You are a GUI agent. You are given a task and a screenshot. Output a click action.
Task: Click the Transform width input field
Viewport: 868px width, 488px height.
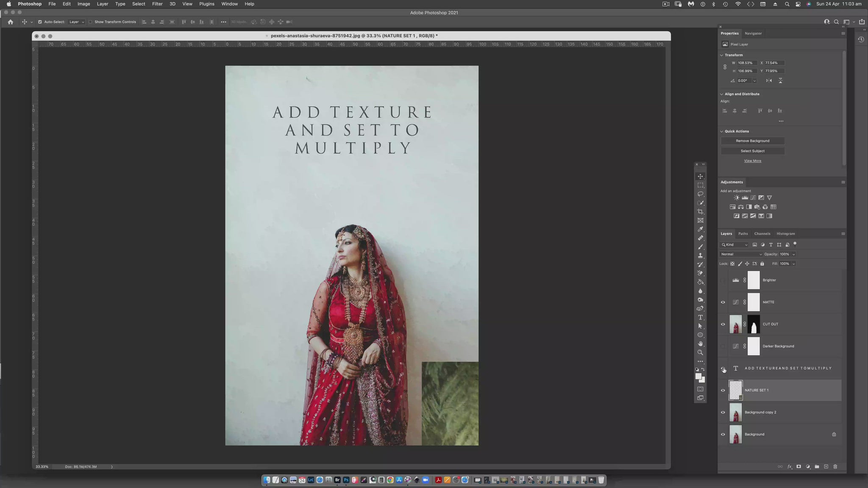pos(748,63)
